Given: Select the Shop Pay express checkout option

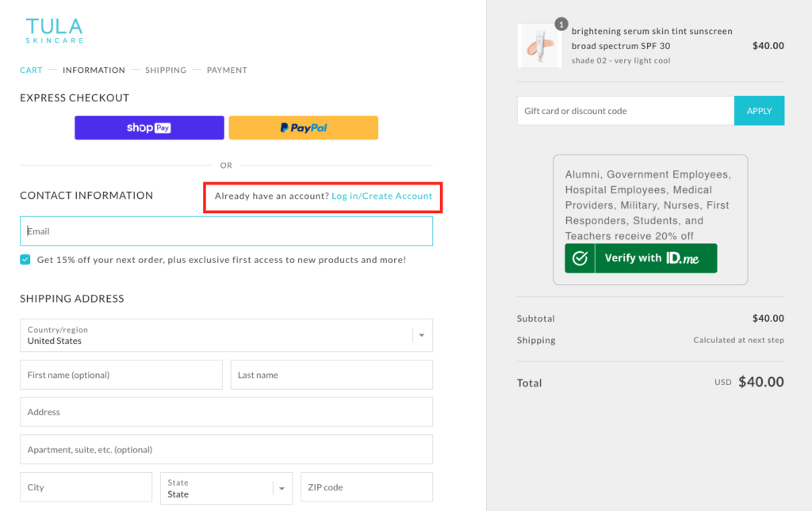Looking at the screenshot, I should tap(148, 128).
